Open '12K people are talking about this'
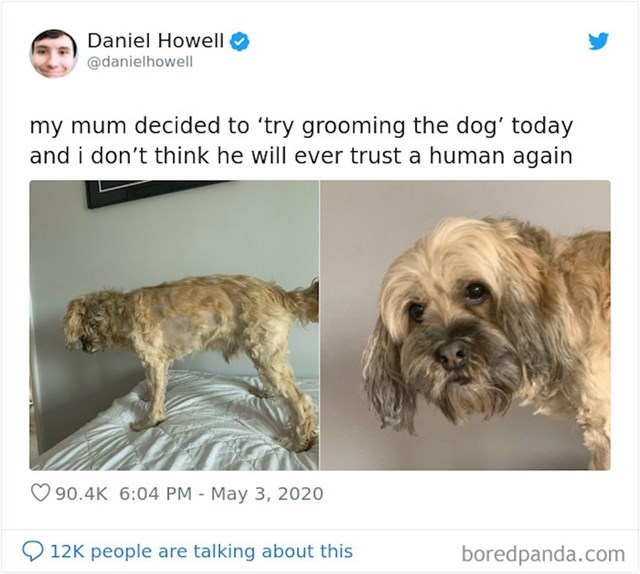The image size is (640, 574). [x=201, y=551]
